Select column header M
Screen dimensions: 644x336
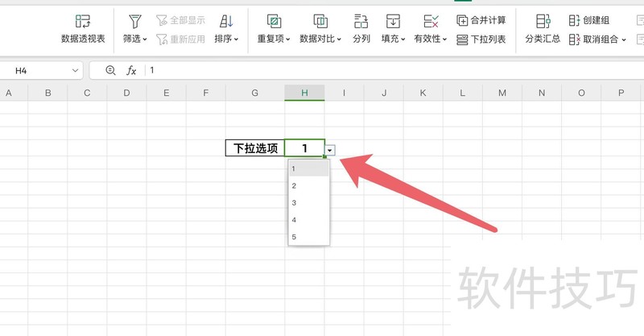(x=502, y=93)
